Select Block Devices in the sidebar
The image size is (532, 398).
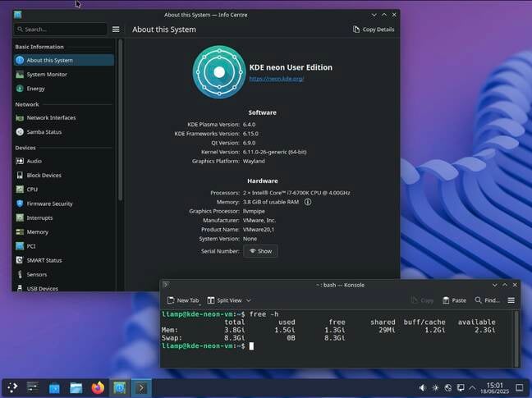coord(64,176)
